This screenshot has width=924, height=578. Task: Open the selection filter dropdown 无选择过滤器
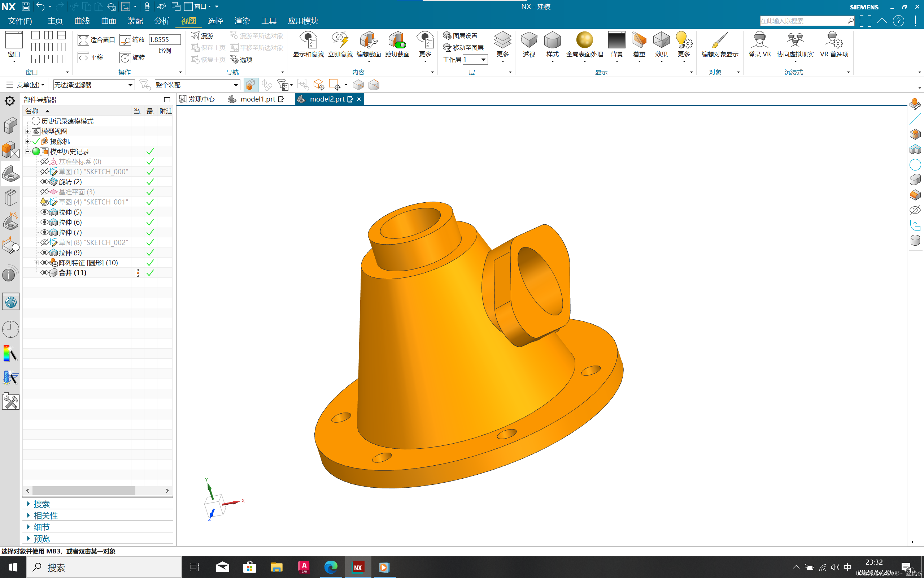point(94,85)
